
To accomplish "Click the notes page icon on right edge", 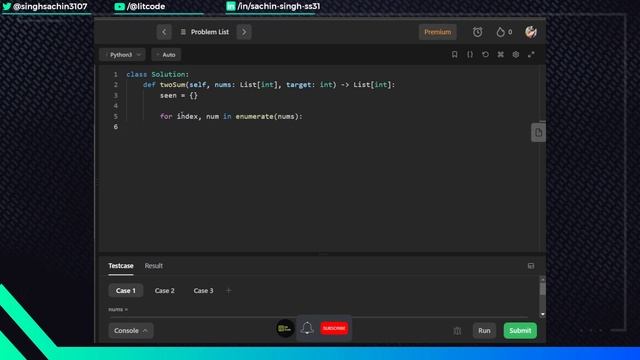I will tap(538, 133).
